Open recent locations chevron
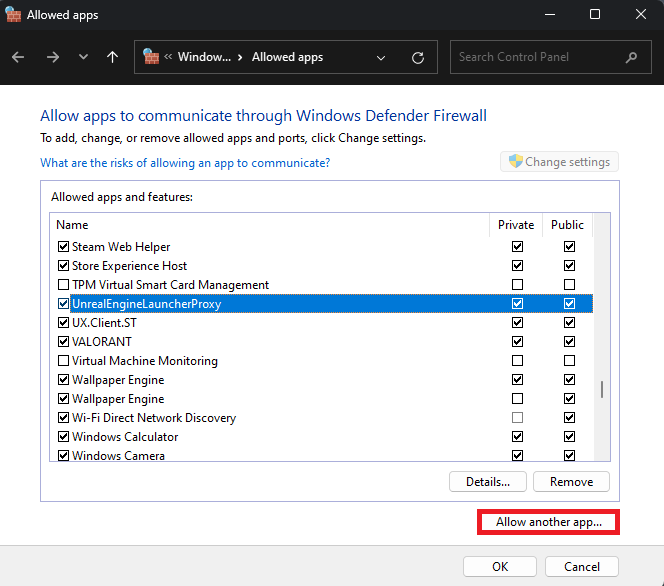This screenshot has height=586, width=664. (83, 57)
